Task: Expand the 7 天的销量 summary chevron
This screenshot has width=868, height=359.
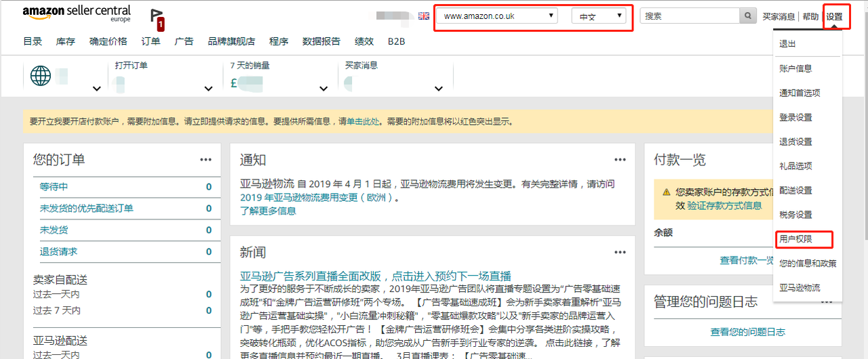Action: pos(324,89)
